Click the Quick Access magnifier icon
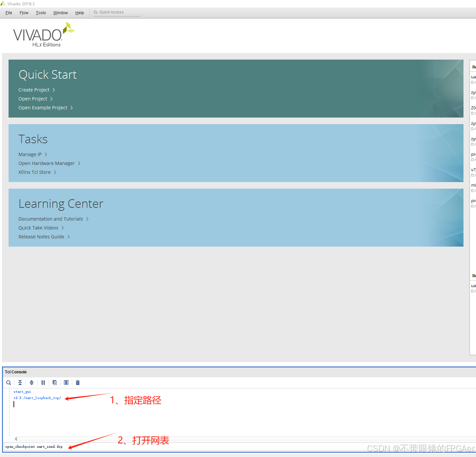 [96, 12]
